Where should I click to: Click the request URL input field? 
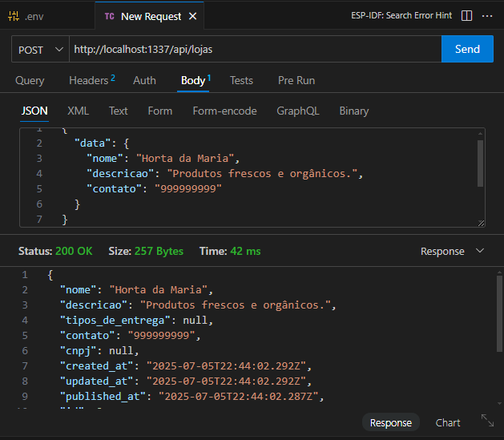(256, 49)
